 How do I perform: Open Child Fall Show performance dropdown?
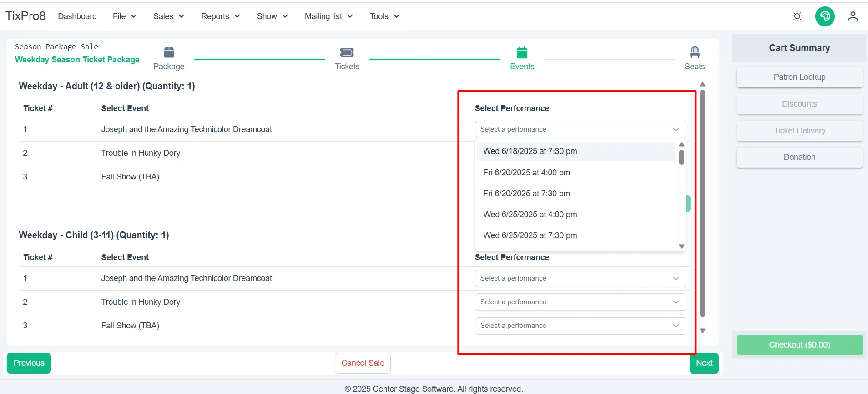tap(580, 326)
